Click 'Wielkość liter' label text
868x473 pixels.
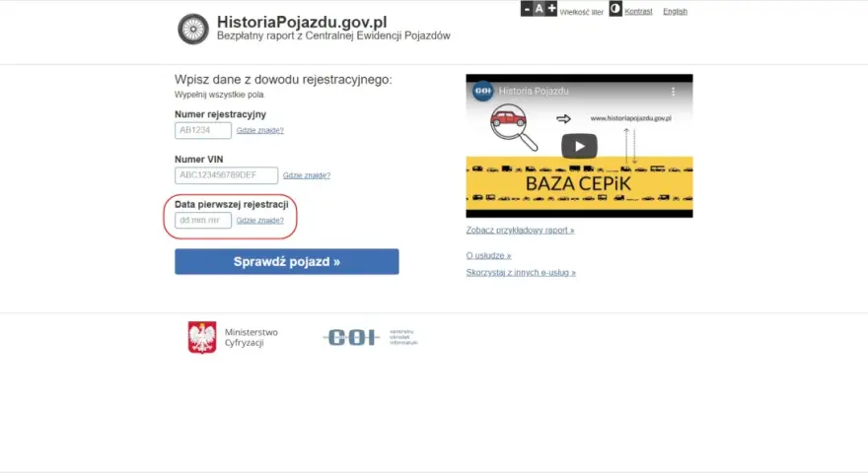point(581,12)
